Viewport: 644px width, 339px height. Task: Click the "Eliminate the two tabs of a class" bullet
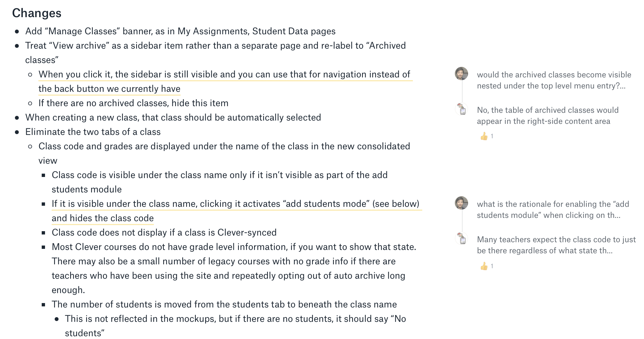pyautogui.click(x=93, y=132)
